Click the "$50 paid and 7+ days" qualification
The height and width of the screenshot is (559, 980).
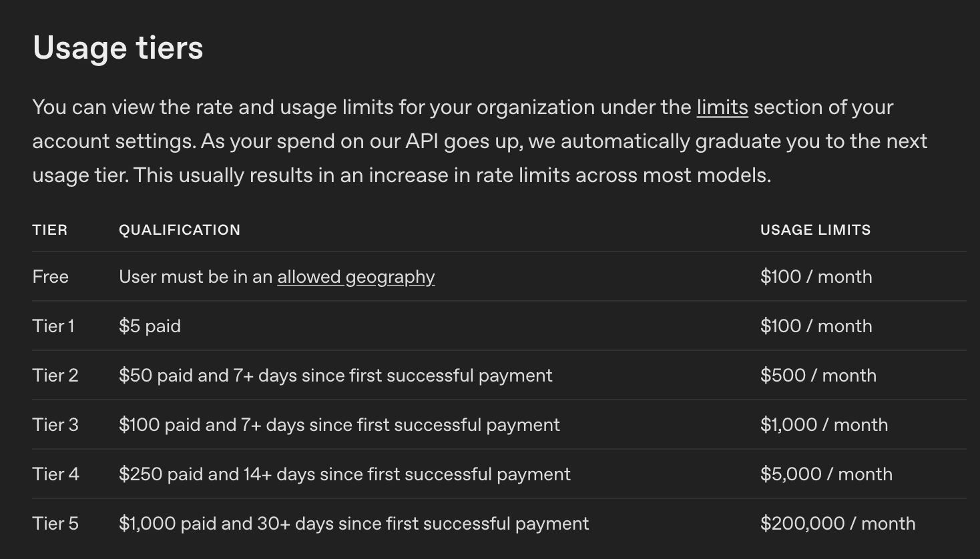pyautogui.click(x=335, y=376)
